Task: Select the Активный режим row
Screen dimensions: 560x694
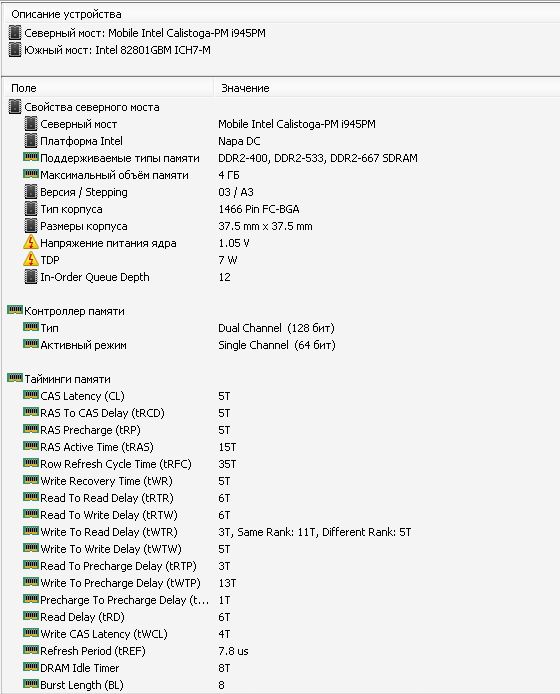Action: [x=282, y=345]
